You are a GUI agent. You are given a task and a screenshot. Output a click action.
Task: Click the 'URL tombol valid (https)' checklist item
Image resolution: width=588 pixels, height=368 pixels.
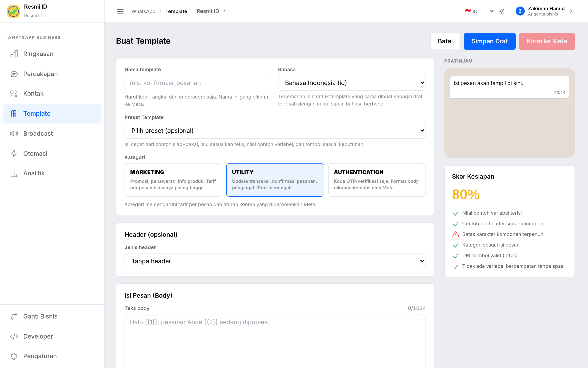490,256
